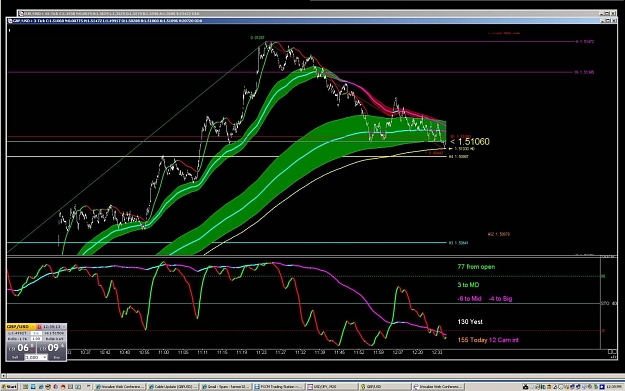Viewport: 625px width, 391px height.
Task: Click the '-6 to Mid' annotation
Action: [x=469, y=299]
